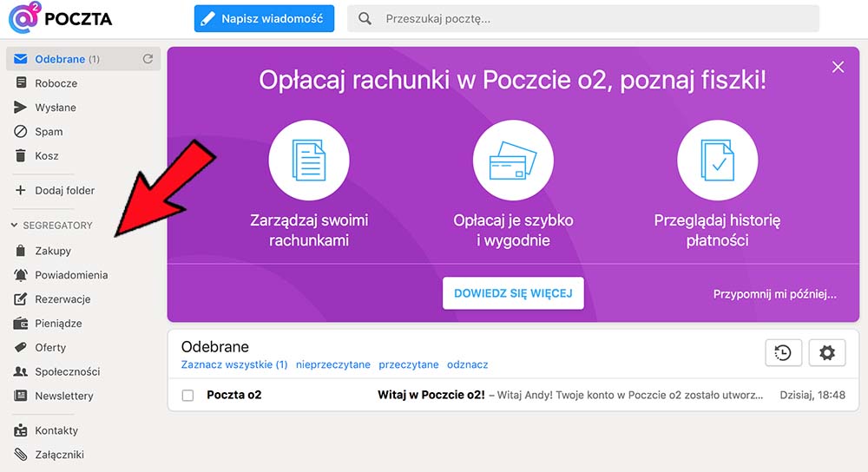Image resolution: width=868 pixels, height=472 pixels.
Task: Click Zaznacz wszystkie (1) link
Action: coord(234,364)
